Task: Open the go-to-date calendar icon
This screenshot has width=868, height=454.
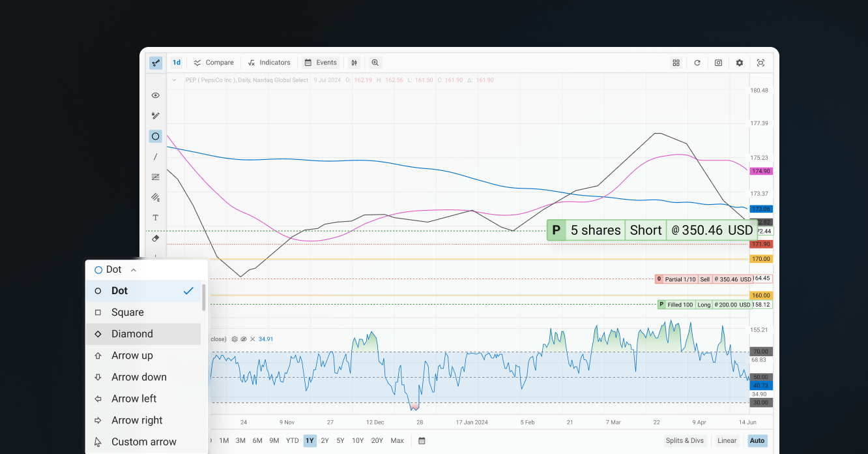Action: coord(422,440)
